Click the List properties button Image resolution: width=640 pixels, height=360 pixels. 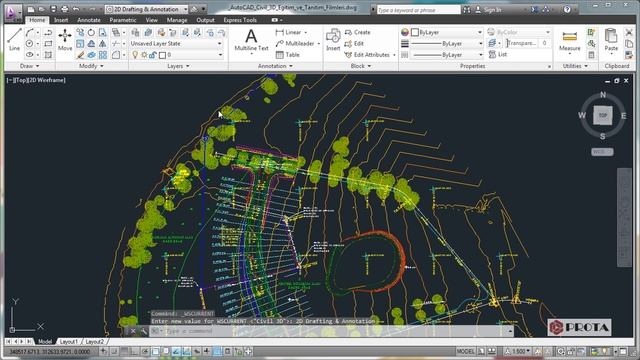[498, 54]
